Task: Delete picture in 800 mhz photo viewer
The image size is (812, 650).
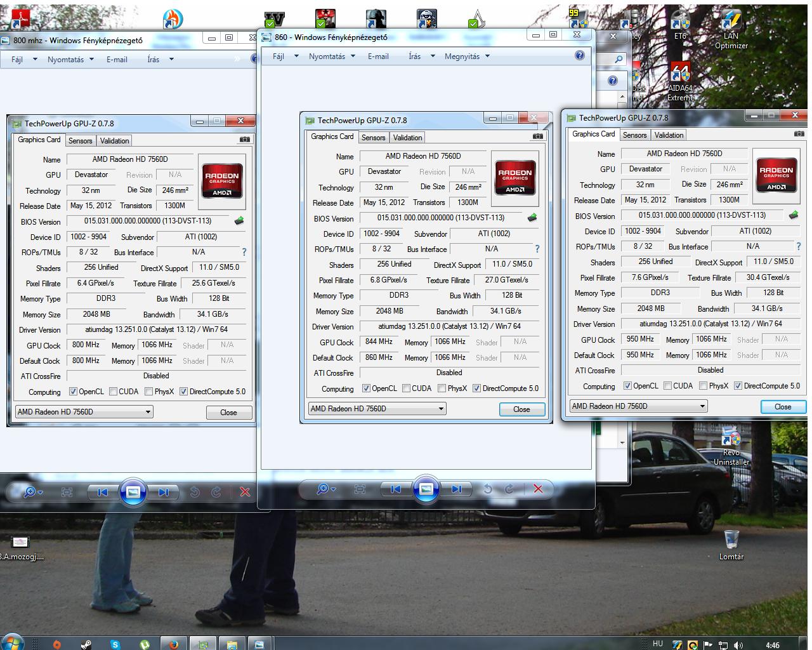Action: pyautogui.click(x=245, y=492)
